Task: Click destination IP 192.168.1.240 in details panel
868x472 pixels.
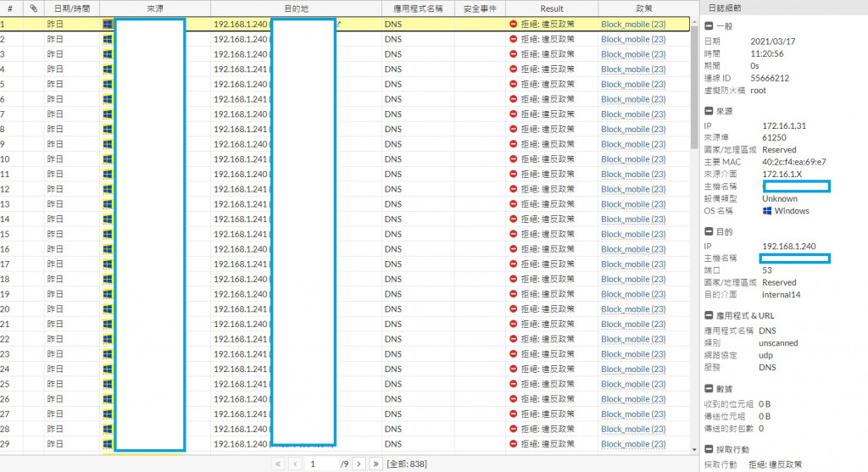Action: (x=789, y=247)
